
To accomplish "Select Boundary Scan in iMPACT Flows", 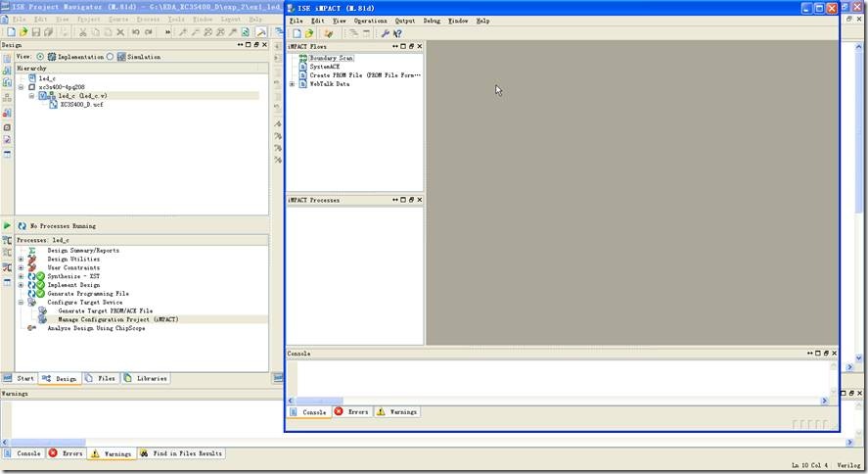I will (x=331, y=59).
